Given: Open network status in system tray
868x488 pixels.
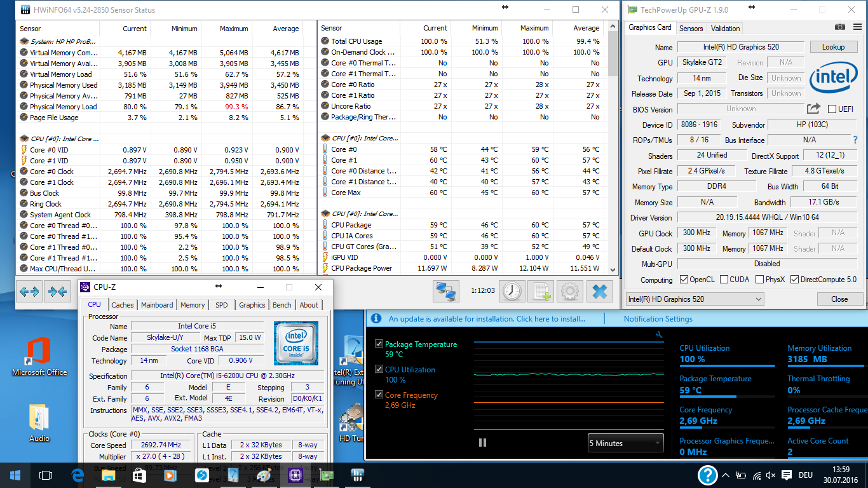Looking at the screenshot, I should [x=756, y=475].
